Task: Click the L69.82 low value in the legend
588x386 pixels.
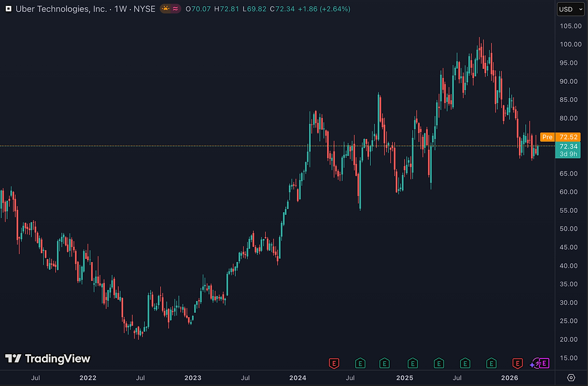Action: 254,8
